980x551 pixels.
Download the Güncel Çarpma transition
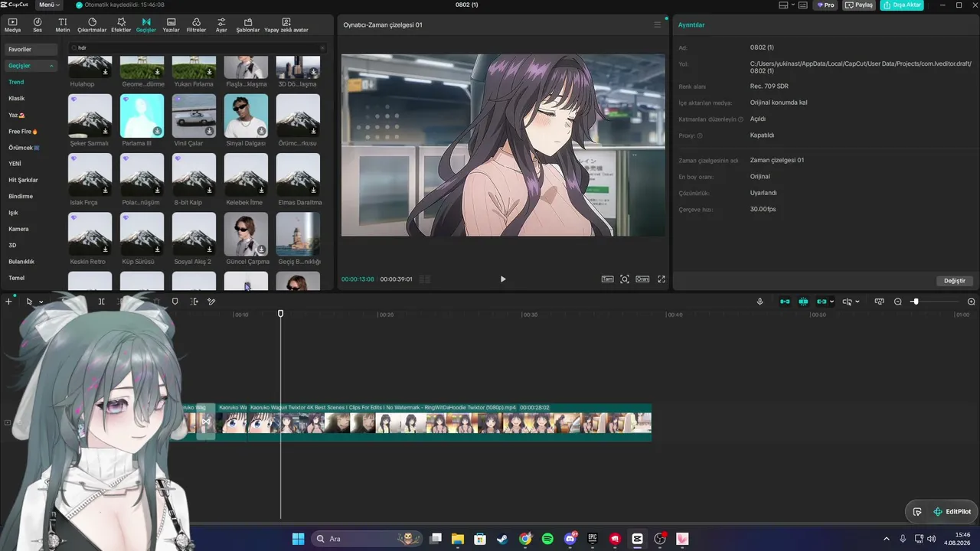point(261,249)
